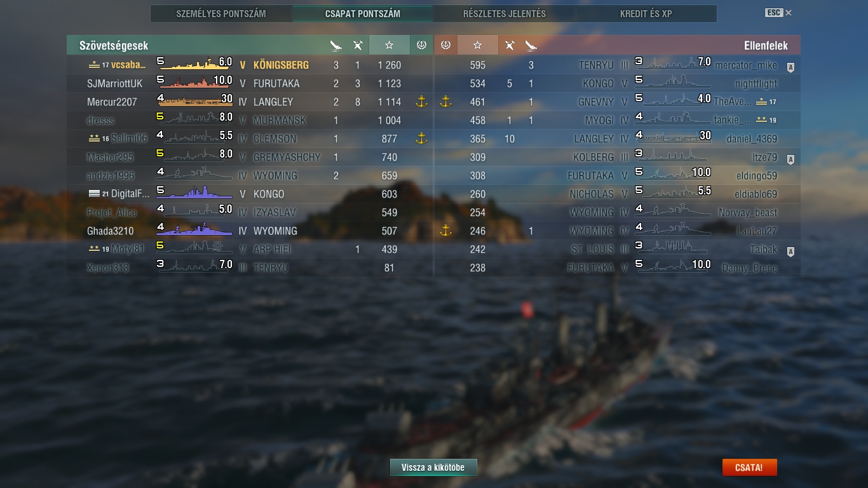Image resolution: width=868 pixels, height=488 pixels.
Task: Start a new battle with CSATA!
Action: (749, 468)
